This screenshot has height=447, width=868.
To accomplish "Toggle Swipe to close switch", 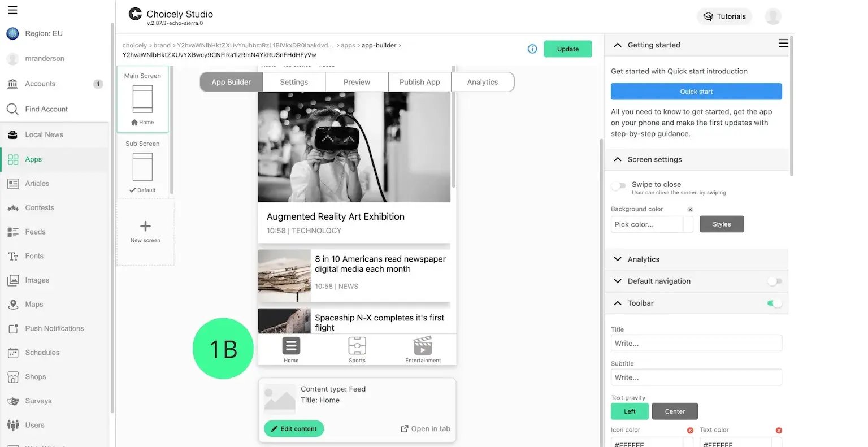I will (619, 186).
